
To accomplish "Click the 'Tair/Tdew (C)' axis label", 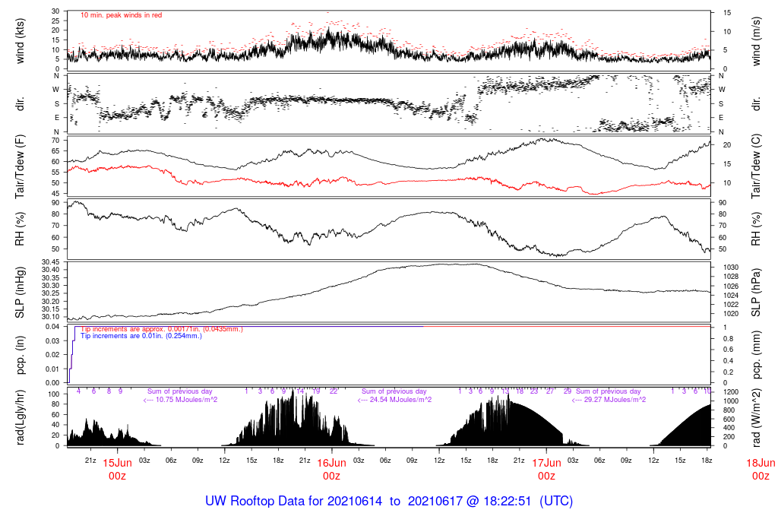I will coord(756,166).
